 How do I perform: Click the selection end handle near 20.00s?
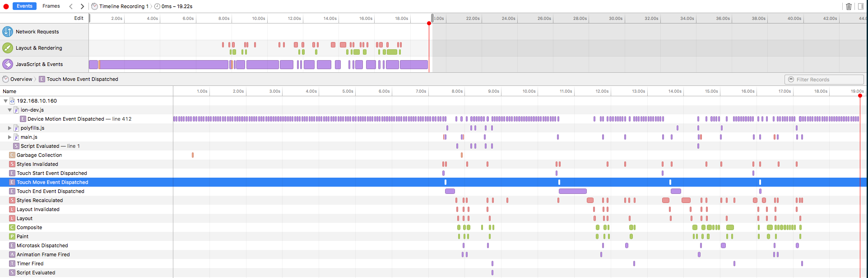click(x=432, y=18)
